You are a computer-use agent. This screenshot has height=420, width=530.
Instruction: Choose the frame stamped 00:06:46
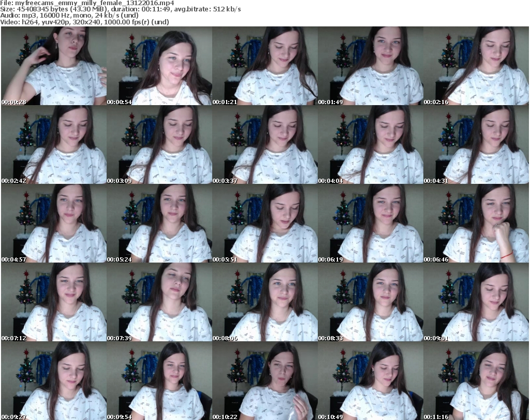pyautogui.click(x=476, y=223)
